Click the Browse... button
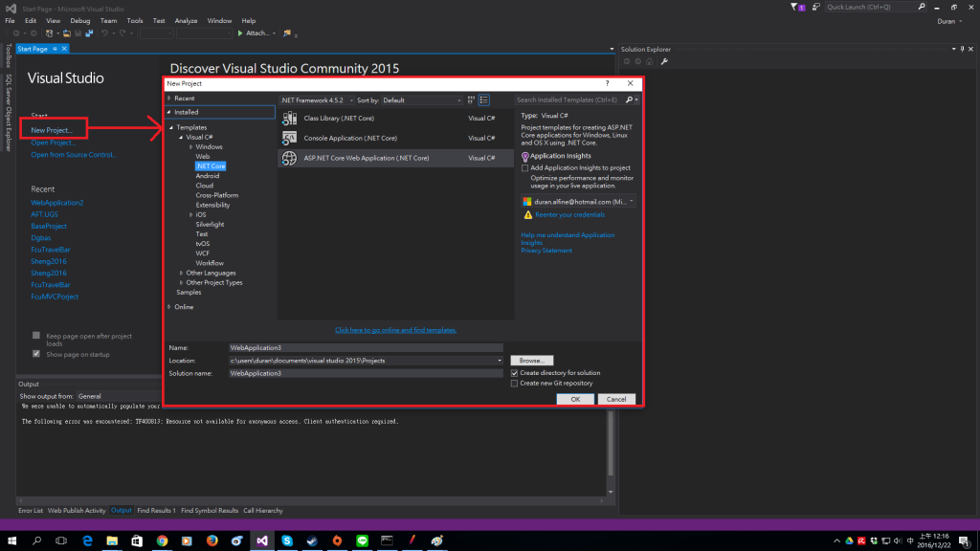The image size is (980, 551). point(532,361)
